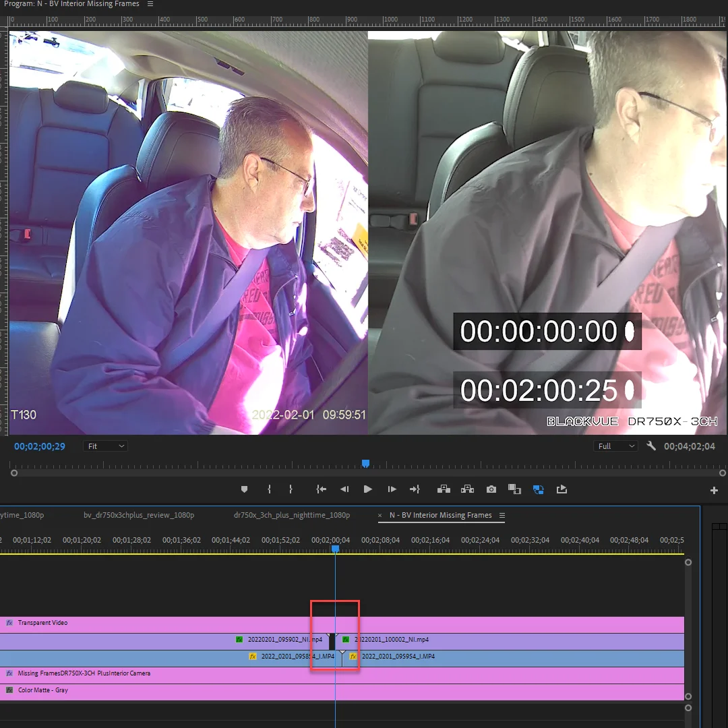Open the Fit zoom level dropdown

(106, 446)
